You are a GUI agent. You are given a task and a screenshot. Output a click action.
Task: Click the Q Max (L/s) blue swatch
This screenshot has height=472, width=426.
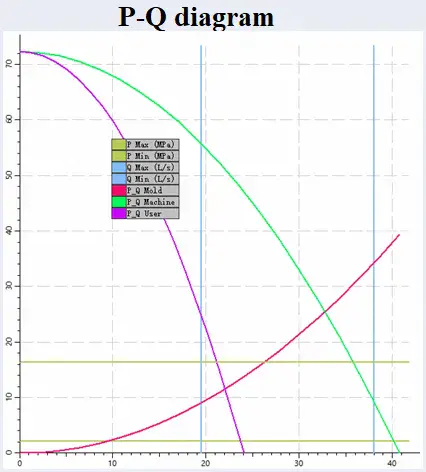(119, 167)
